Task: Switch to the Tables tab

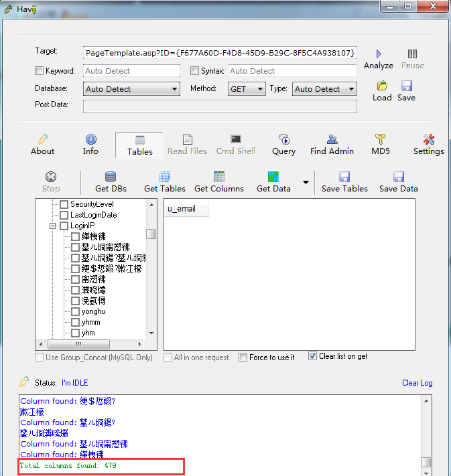Action: (139, 145)
